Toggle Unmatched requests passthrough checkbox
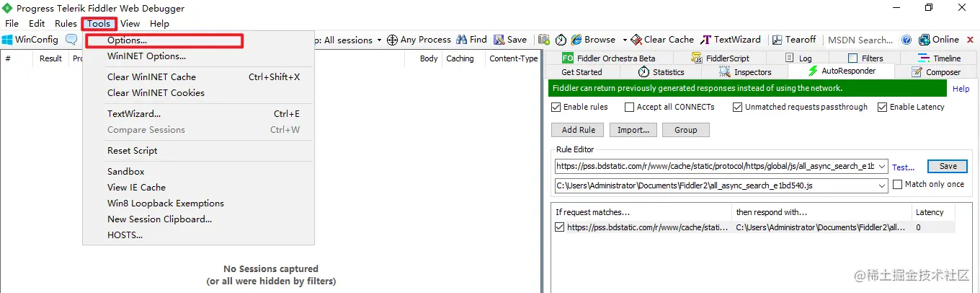Image resolution: width=980 pixels, height=293 pixels. [737, 107]
